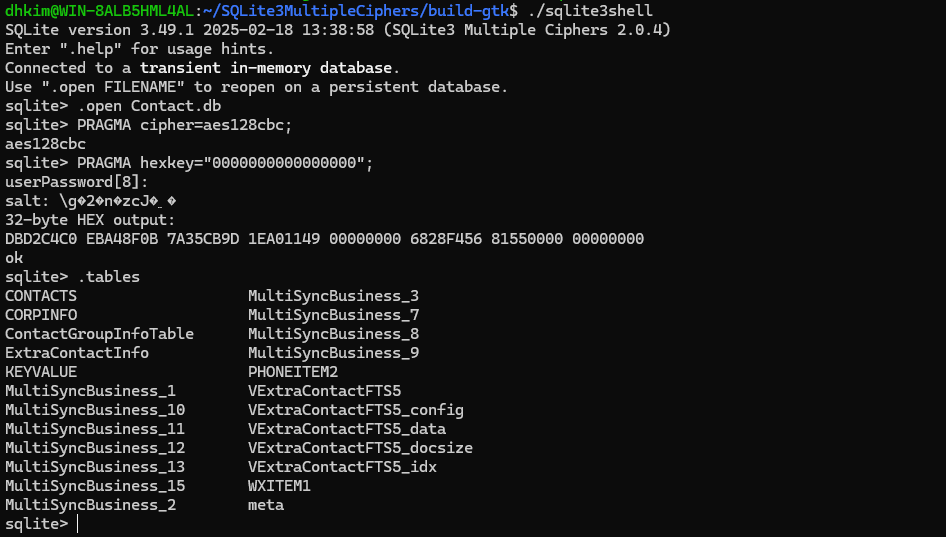Image resolution: width=946 pixels, height=537 pixels.
Task: Click the VExtraContactFTS5_config entry
Action: point(355,410)
